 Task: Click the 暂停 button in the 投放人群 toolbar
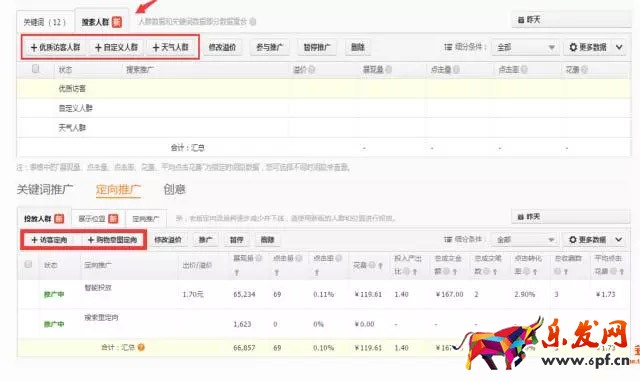click(x=236, y=240)
